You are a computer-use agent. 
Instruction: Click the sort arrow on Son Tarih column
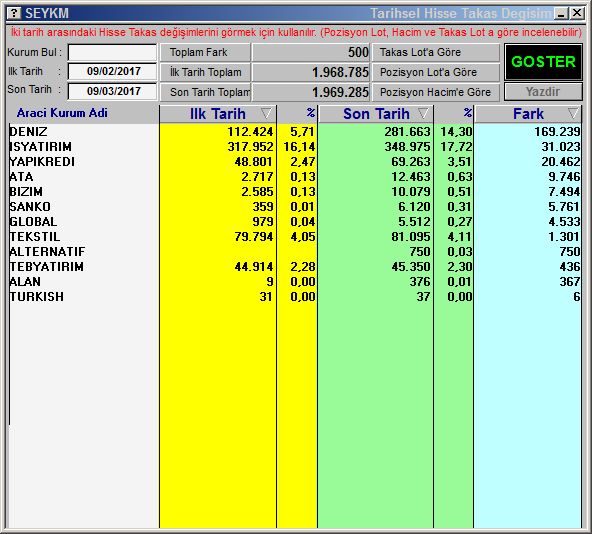point(424,113)
